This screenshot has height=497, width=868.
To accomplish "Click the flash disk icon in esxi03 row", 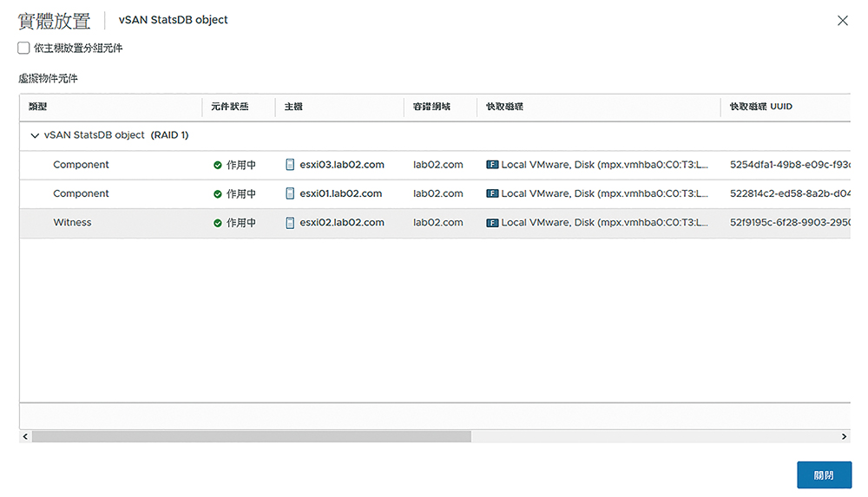I will pos(492,165).
